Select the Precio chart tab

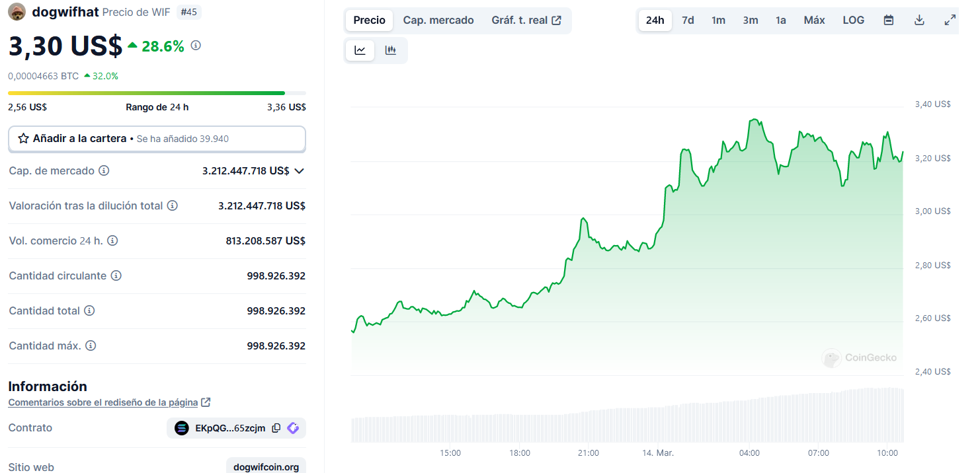click(x=369, y=20)
